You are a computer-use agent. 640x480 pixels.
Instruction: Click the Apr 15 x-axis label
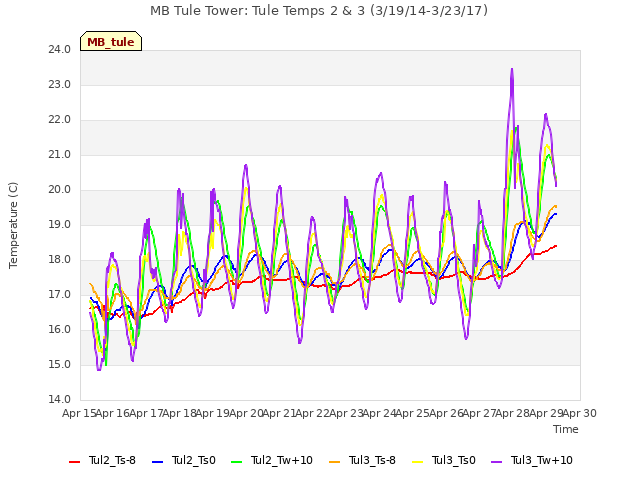coord(80,413)
